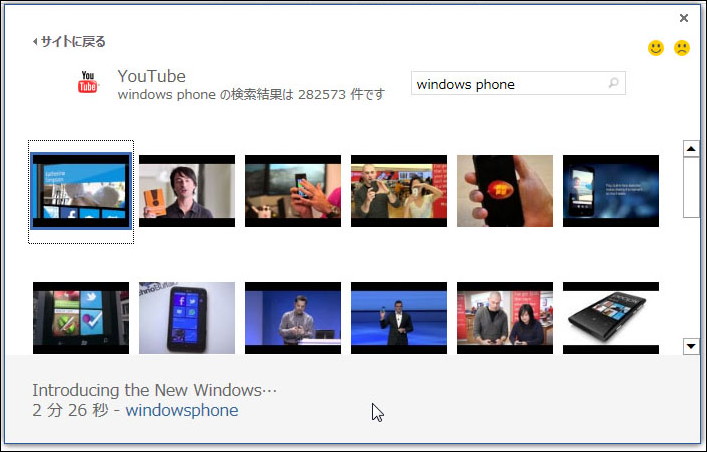
Task: Select thumbnail of phone on white background
Action: (187, 318)
